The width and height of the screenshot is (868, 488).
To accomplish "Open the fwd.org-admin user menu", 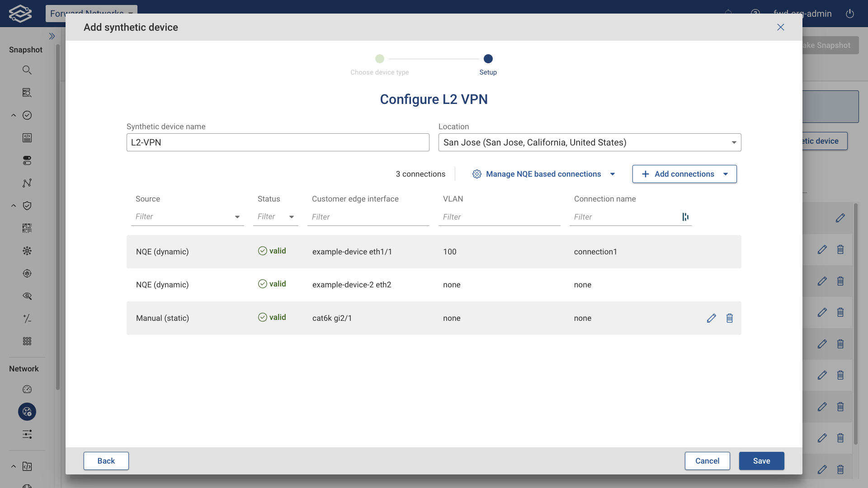I will tap(803, 14).
